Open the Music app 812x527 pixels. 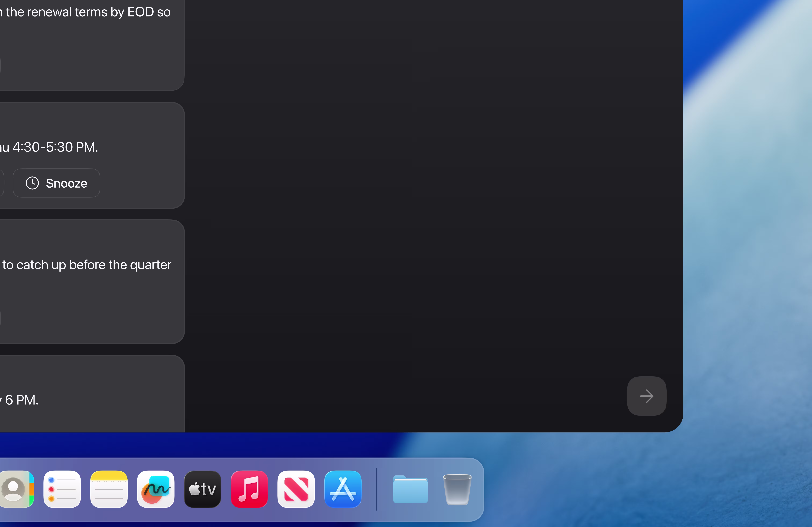(249, 489)
